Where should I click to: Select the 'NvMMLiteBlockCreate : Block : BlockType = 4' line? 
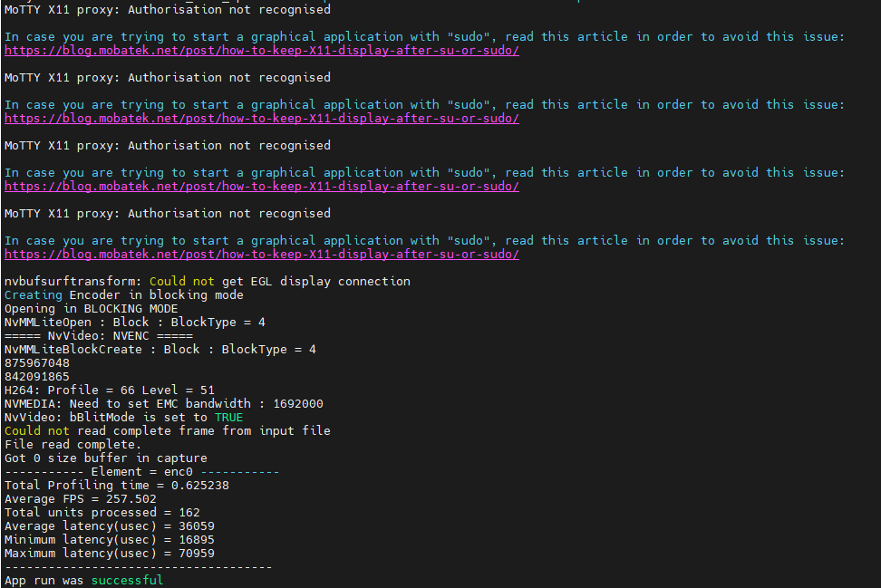160,350
